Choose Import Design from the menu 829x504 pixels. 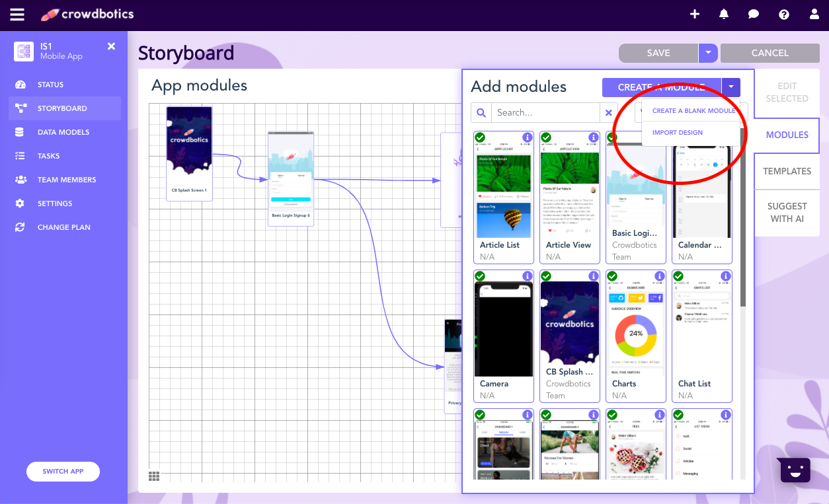(x=678, y=133)
